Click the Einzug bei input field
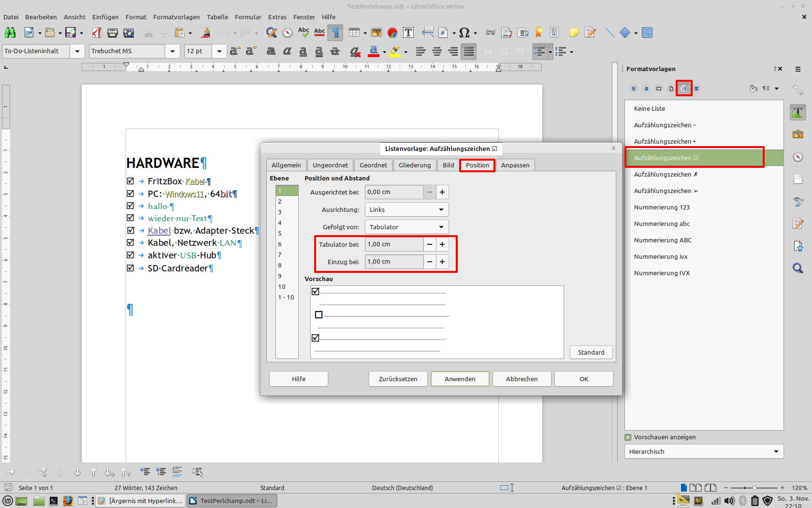812x508 pixels. 394,262
